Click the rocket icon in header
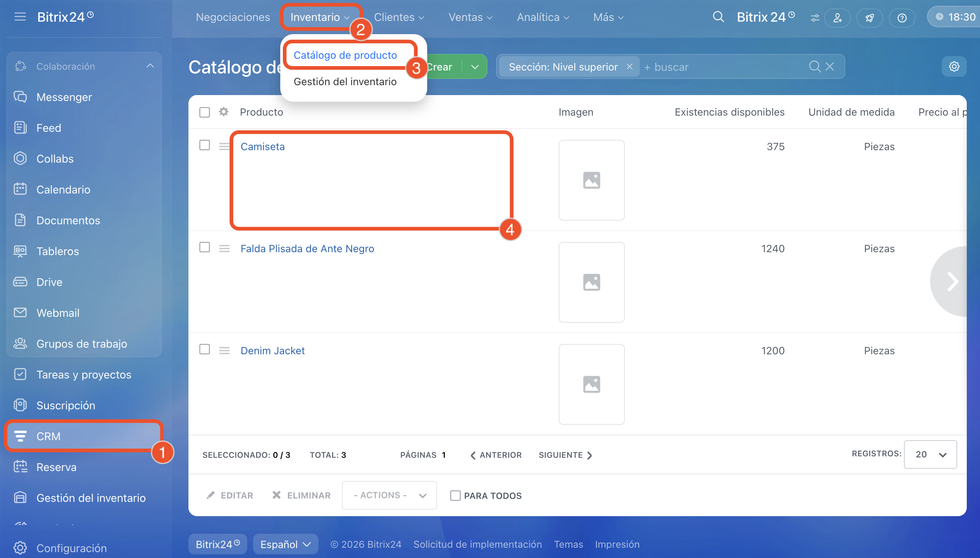The width and height of the screenshot is (980, 558). tap(869, 18)
